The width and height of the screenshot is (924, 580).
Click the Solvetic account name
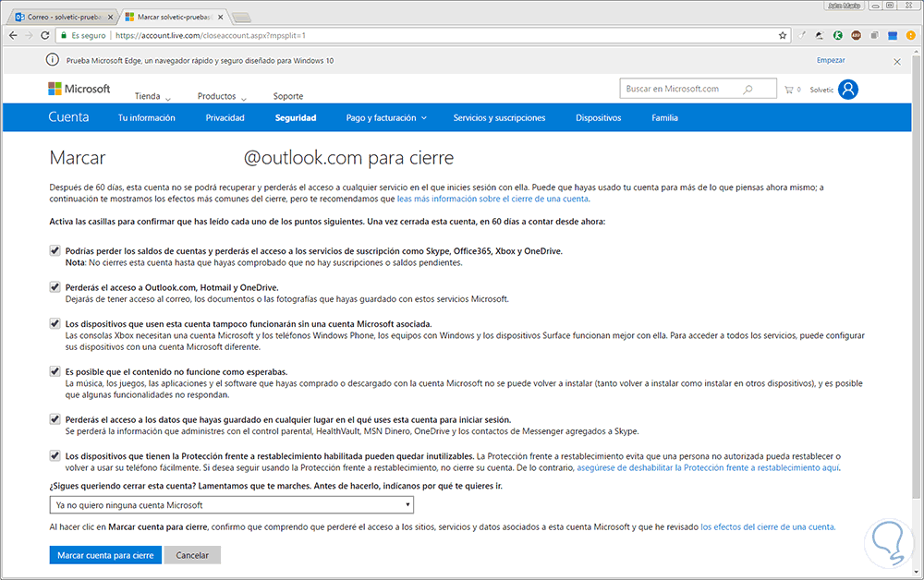(x=821, y=91)
